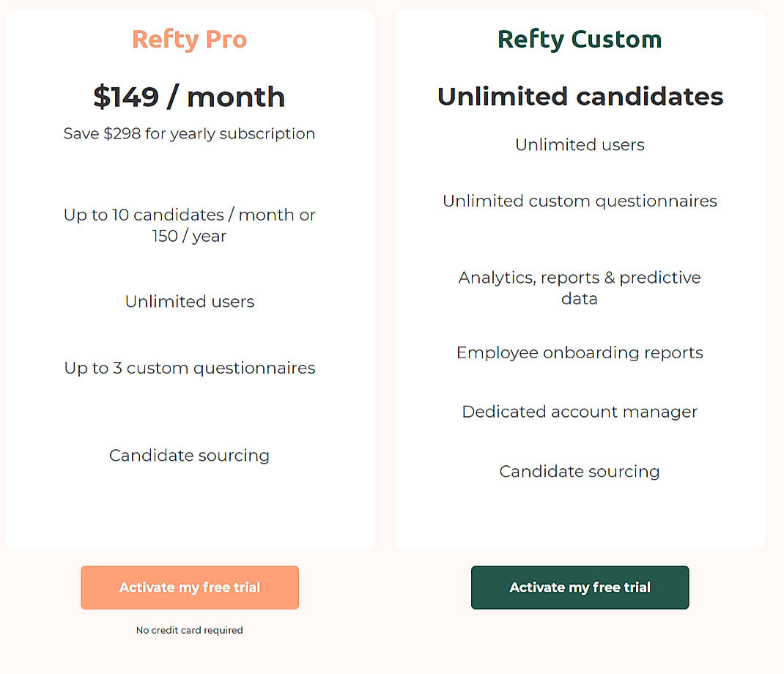The height and width of the screenshot is (674, 784).
Task: Click Candidate sourcing in the Pro card
Action: pyautogui.click(x=189, y=455)
